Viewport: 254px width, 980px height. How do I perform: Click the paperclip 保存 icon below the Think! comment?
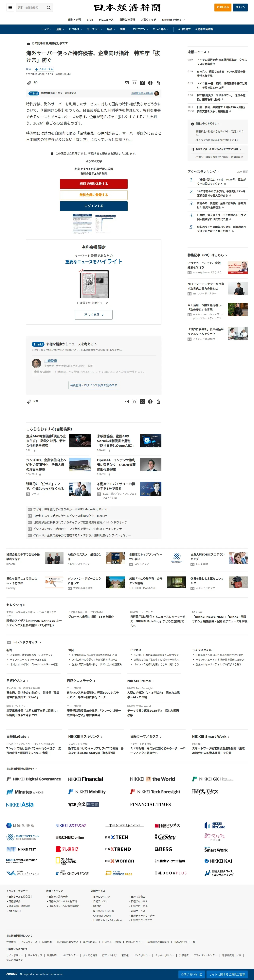click(29, 401)
